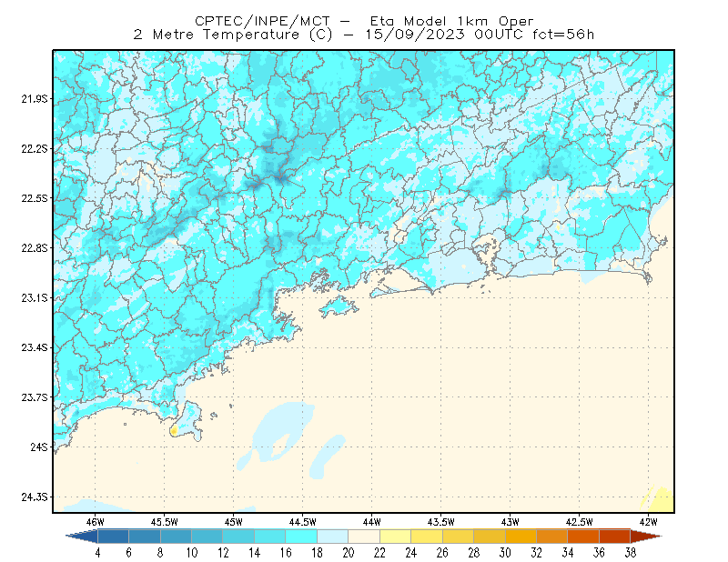Click the legend scale number 12
Viewport: 728px width, 562px height.
point(223,553)
